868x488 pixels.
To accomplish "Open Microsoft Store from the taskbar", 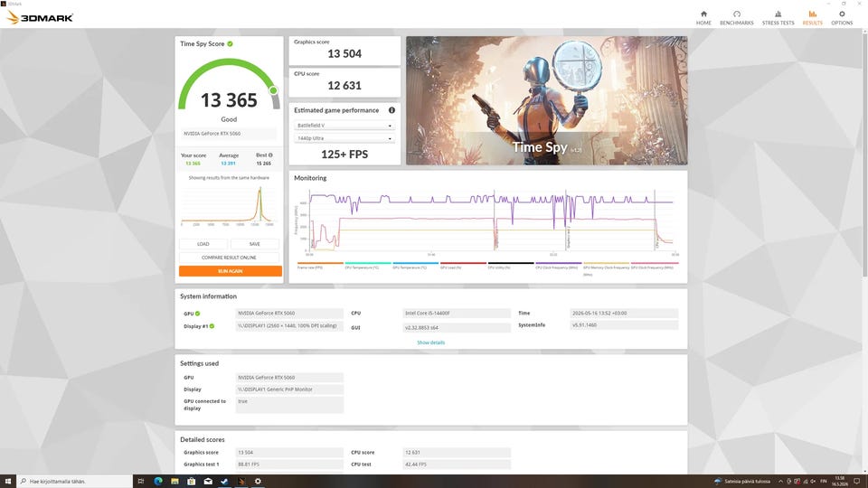I will tap(191, 482).
